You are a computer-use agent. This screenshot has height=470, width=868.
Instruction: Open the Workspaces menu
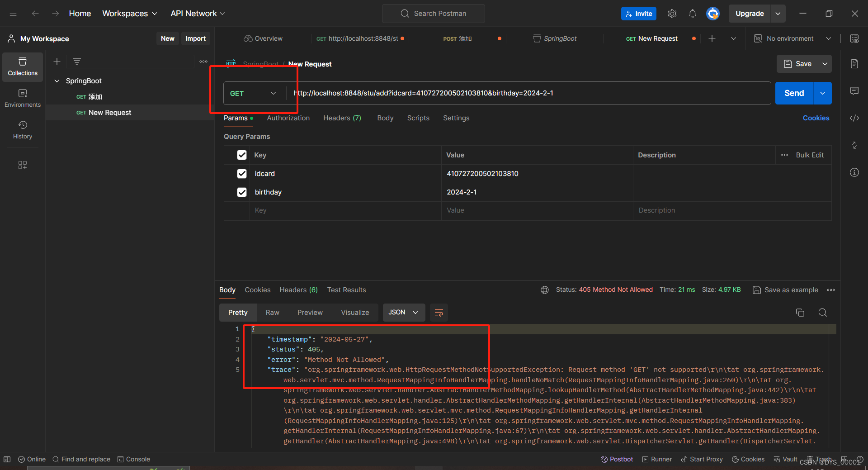(x=130, y=14)
